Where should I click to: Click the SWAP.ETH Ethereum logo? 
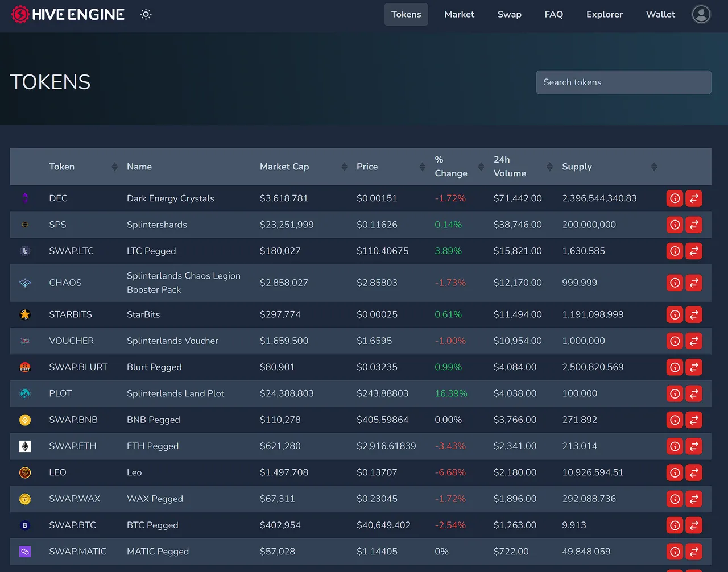point(25,446)
